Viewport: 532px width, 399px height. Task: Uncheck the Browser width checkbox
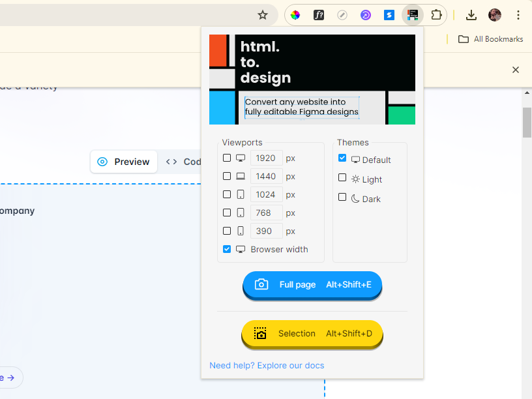tap(226, 249)
